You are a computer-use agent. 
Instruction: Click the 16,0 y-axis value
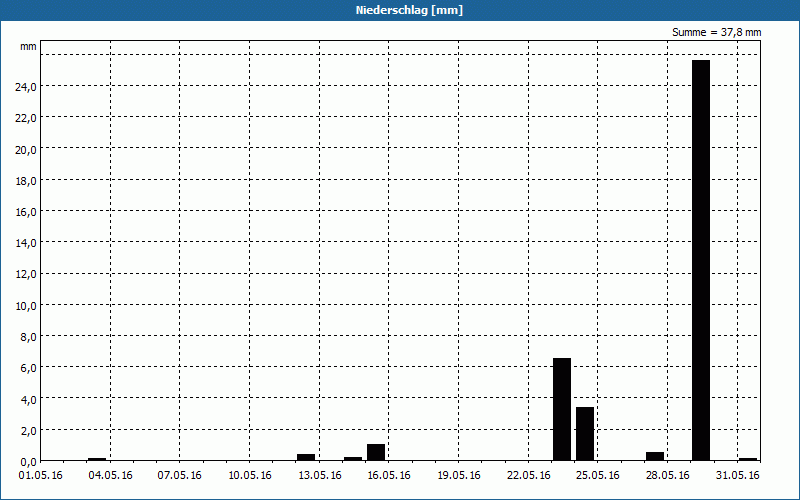(26, 212)
